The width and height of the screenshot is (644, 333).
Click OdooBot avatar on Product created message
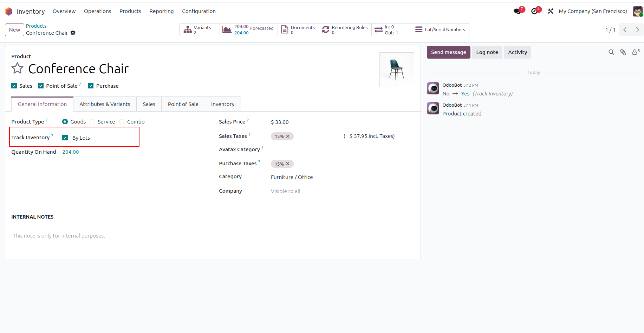click(x=433, y=108)
